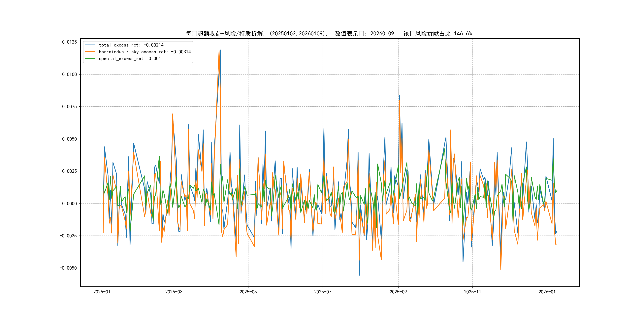The height and width of the screenshot is (322, 644).
Task: Click the 0.0000 y-axis tick label
Action: 70,204
